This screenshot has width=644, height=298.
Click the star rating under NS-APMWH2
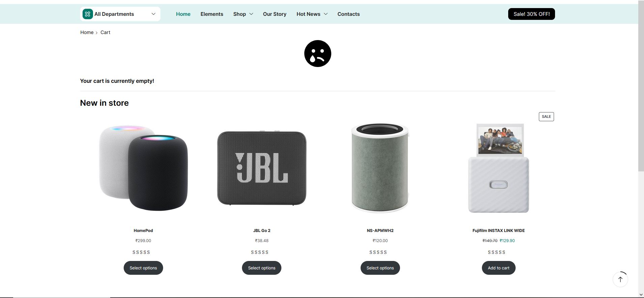point(378,252)
